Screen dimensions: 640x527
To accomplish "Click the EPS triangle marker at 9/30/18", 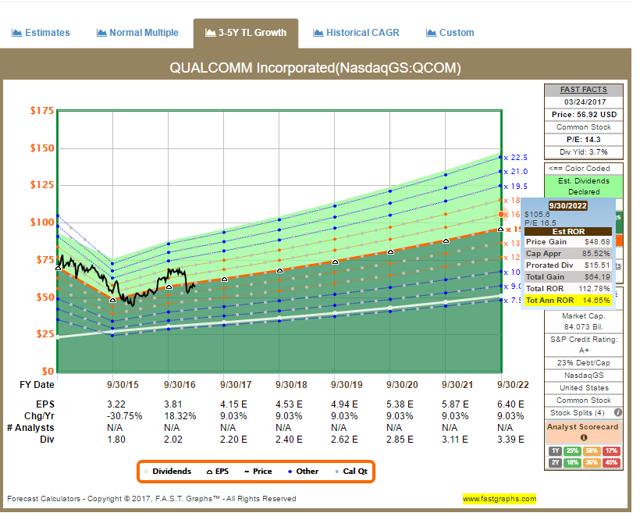I will pyautogui.click(x=280, y=271).
